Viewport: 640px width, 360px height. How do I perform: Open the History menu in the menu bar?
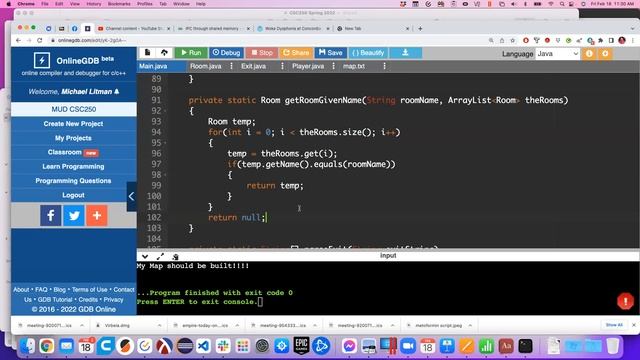coord(93,4)
